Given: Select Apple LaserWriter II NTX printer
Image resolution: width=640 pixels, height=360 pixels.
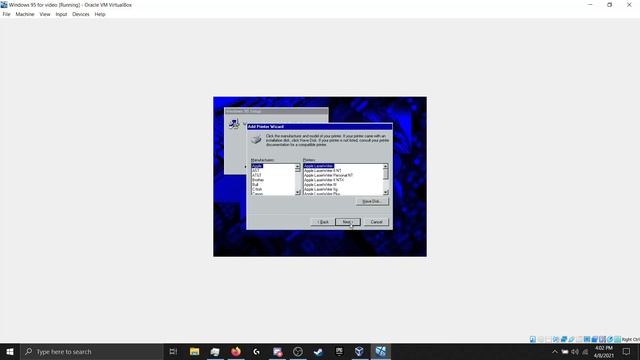Looking at the screenshot, I should point(324,180).
